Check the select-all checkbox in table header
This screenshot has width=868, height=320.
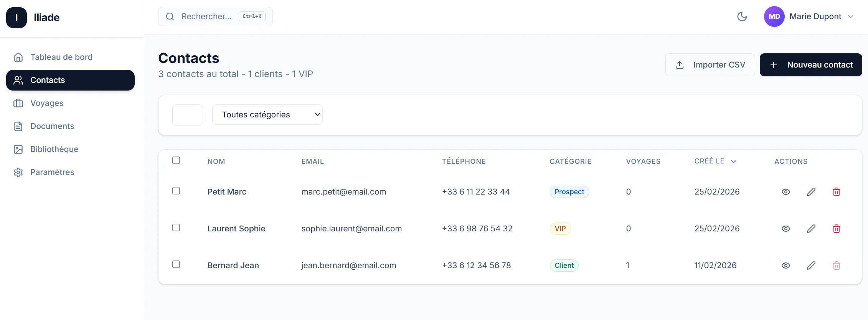(x=176, y=160)
